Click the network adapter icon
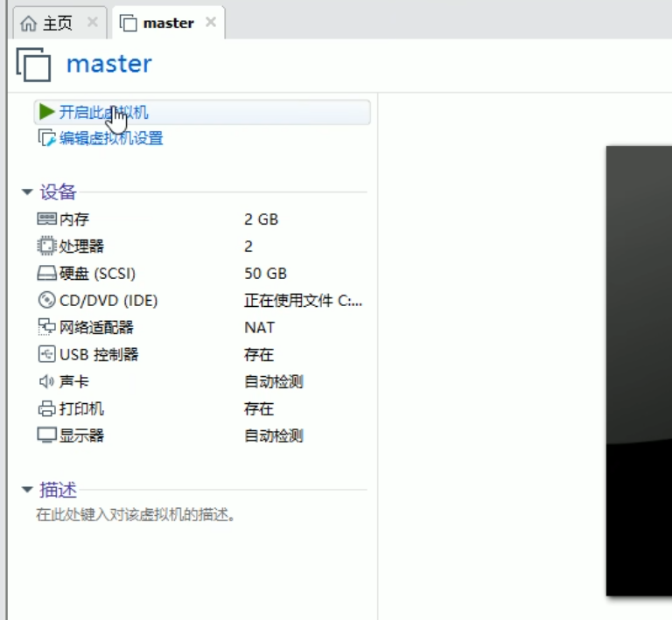 (x=46, y=327)
